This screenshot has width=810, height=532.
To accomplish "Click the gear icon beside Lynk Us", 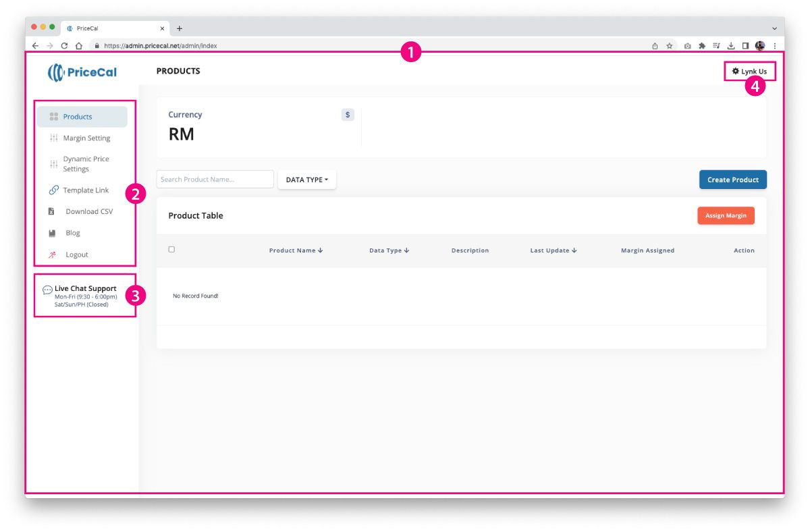I will coord(736,71).
